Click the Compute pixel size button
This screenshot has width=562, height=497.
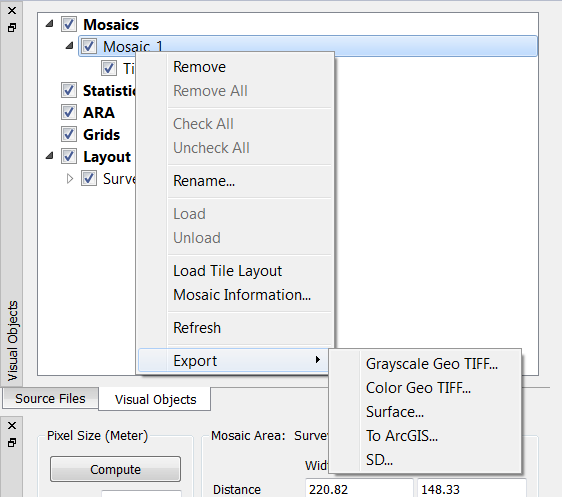pos(115,469)
